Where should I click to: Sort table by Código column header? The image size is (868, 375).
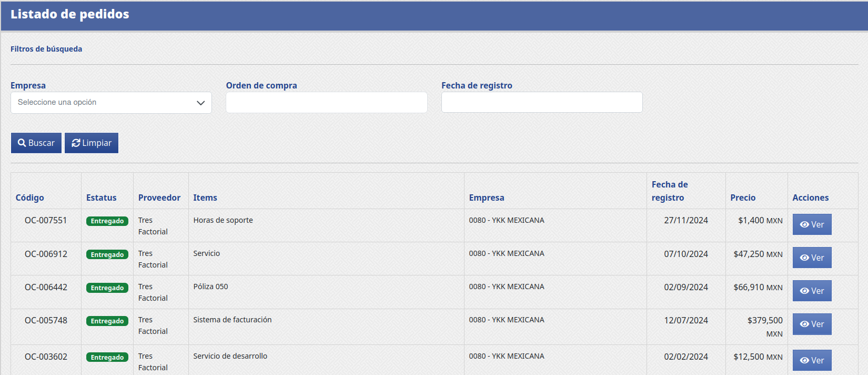(30, 198)
